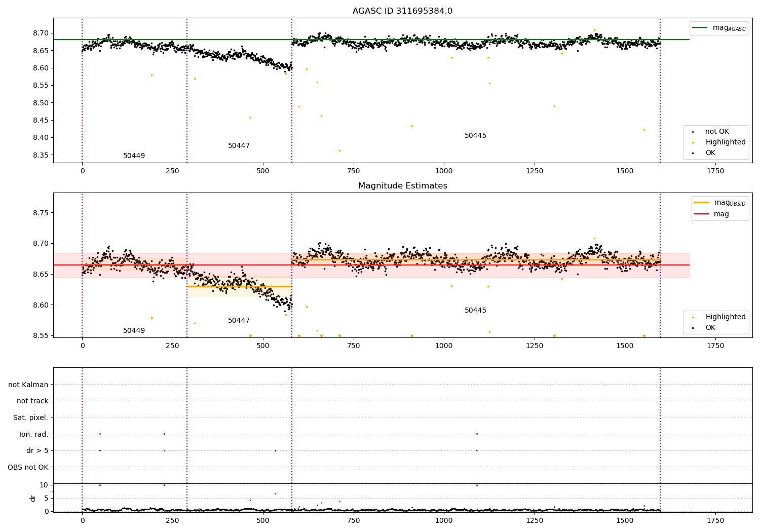Image resolution: width=760 pixels, height=532 pixels.
Task: Click the orange line sample beside mag OBSID
Action: [x=701, y=203]
